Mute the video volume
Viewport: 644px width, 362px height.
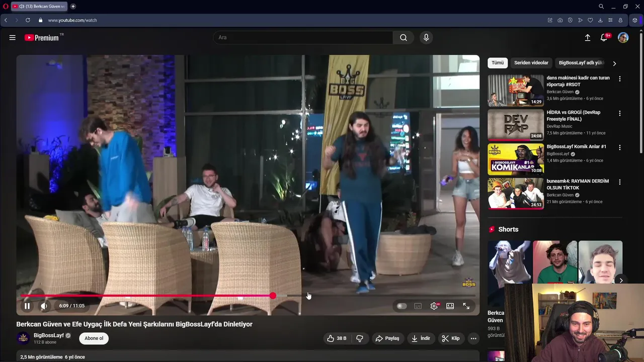point(44,306)
